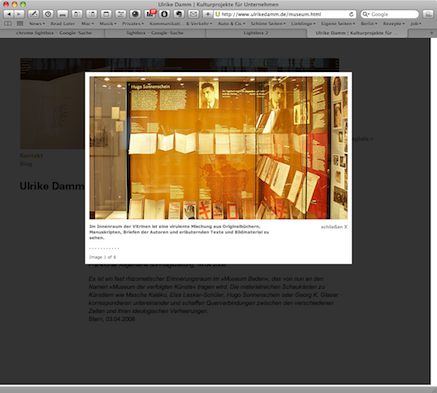Image resolution: width=437 pixels, height=393 pixels.
Task: Expand the Lieblinge bookmarks folder
Action: (x=303, y=24)
